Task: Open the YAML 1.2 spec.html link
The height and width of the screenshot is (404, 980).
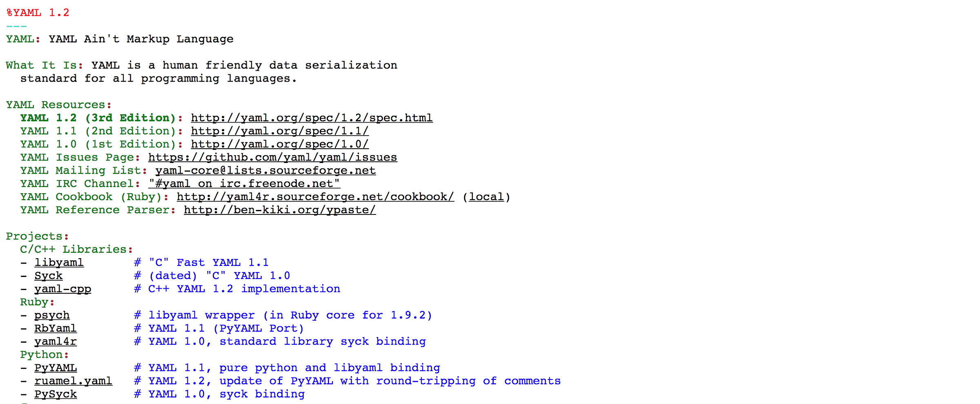Action: pos(312,118)
